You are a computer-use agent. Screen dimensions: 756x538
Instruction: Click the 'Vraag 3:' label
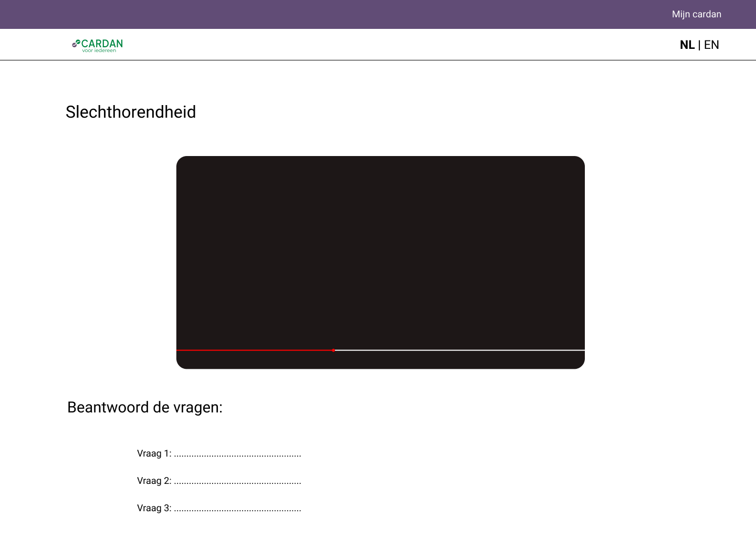(154, 508)
